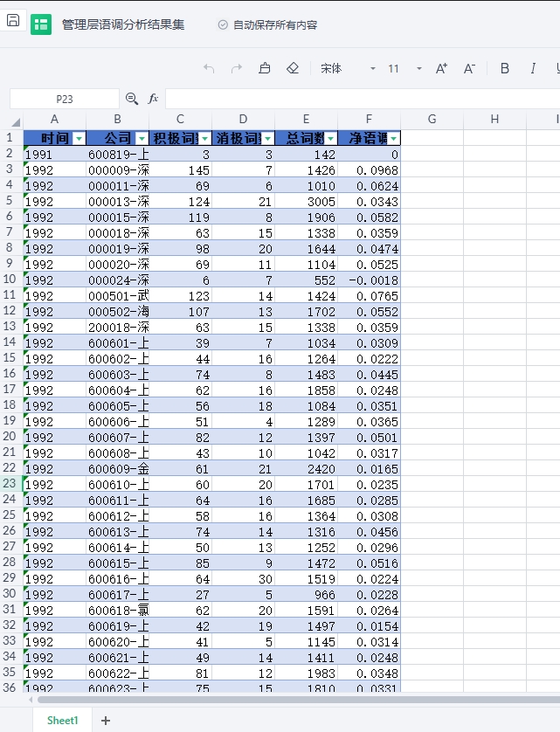Open filter dropdown on 净语调 header
This screenshot has width=560, height=732.
[394, 139]
